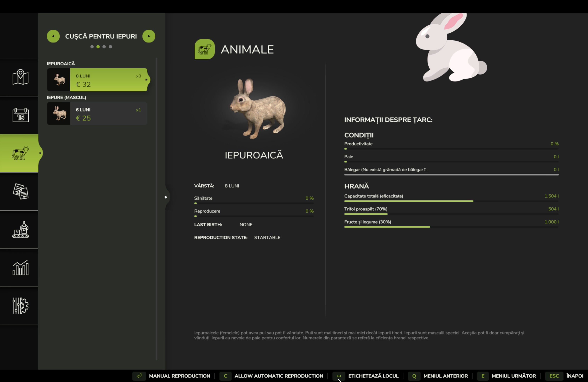The image size is (588, 382).
Task: Toggle Allow Automatic Reproduction
Action: [278, 376]
